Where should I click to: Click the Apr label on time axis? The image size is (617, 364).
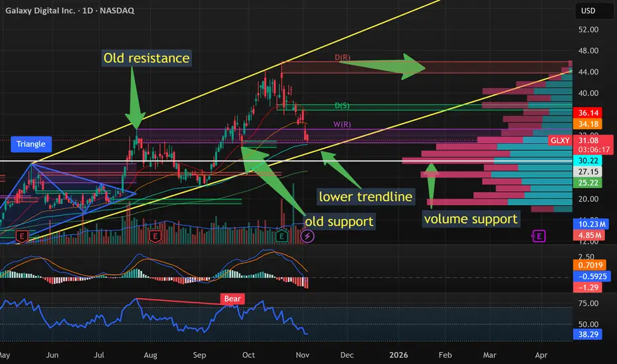[541, 355]
